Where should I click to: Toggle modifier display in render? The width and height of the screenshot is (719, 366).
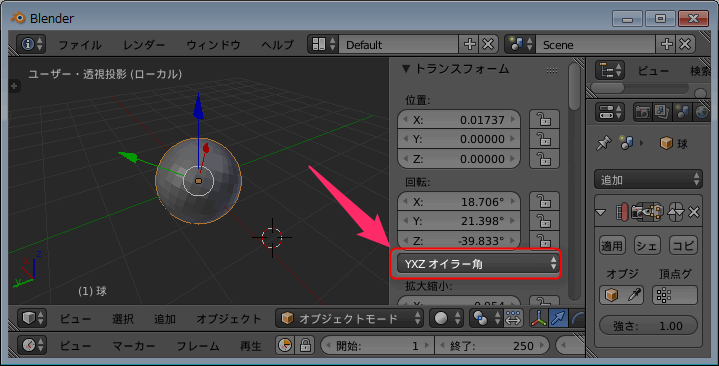[638, 212]
